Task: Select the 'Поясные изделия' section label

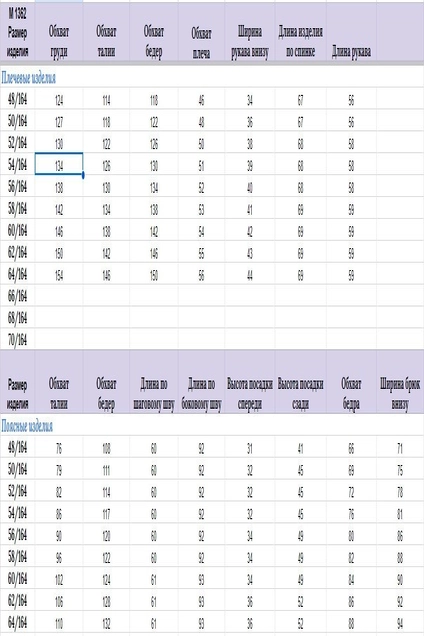Action: (x=27, y=426)
